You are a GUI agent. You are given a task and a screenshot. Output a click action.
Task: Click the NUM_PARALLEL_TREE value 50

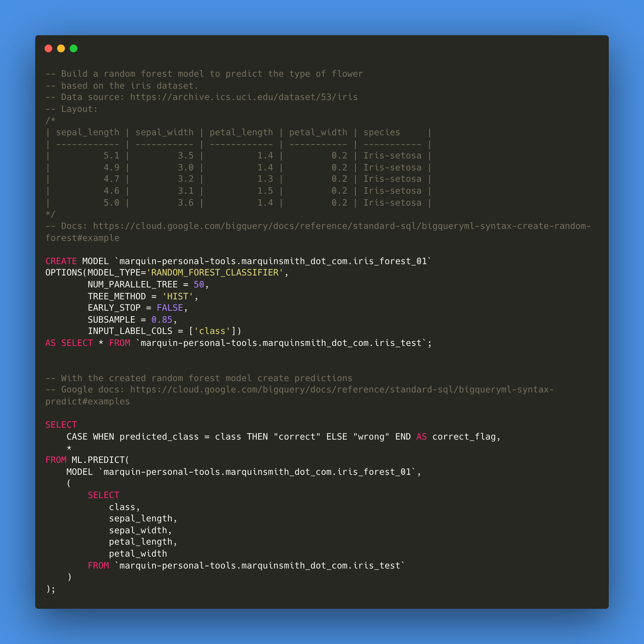click(199, 284)
